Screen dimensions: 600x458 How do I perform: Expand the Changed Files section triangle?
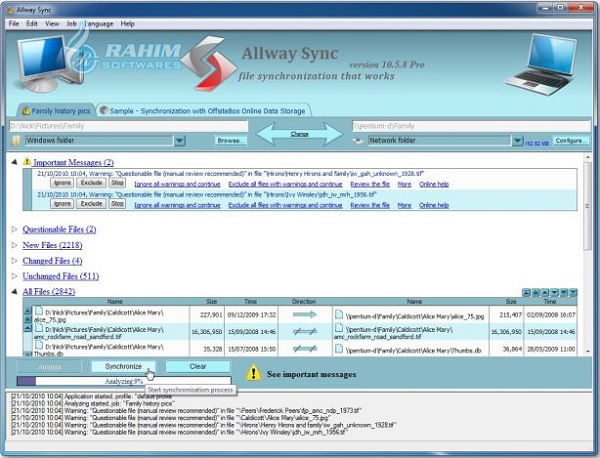click(x=15, y=261)
